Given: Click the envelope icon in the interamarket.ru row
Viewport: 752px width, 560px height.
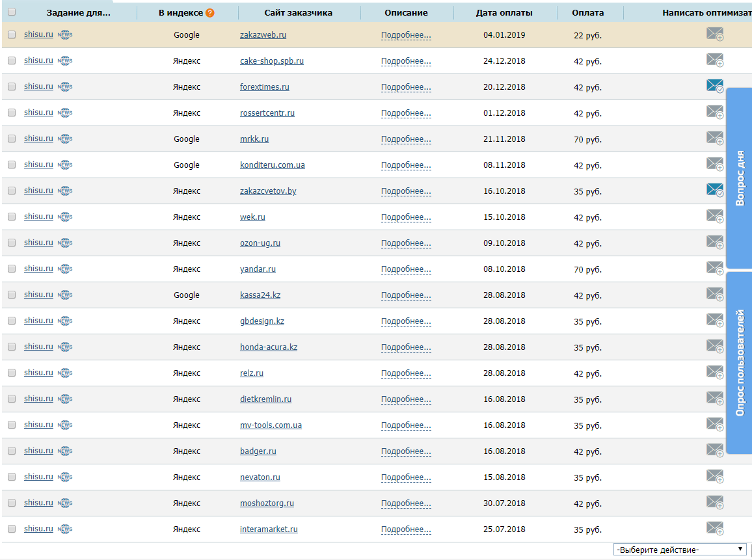Looking at the screenshot, I should click(714, 529).
